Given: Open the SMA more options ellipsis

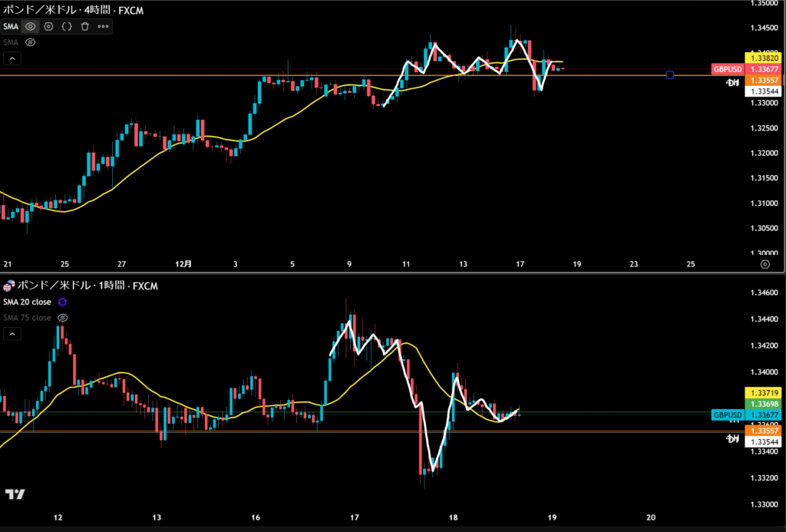Looking at the screenshot, I should pyautogui.click(x=103, y=26).
